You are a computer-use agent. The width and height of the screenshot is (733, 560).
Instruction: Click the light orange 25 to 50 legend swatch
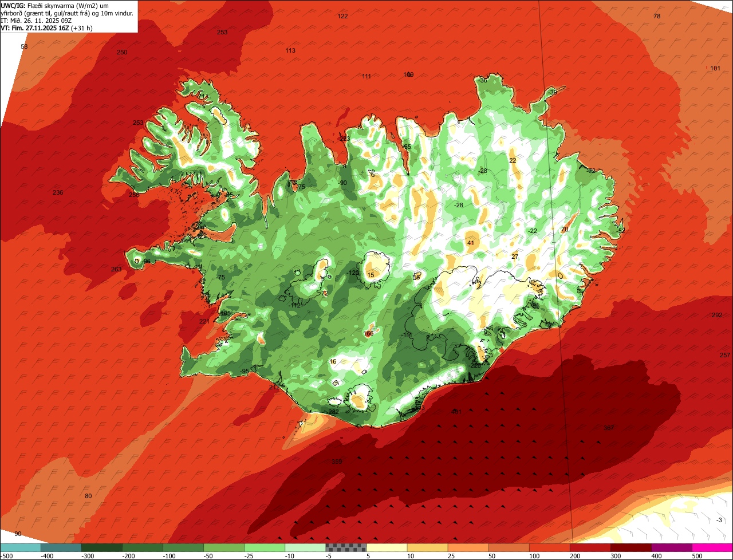468,547
